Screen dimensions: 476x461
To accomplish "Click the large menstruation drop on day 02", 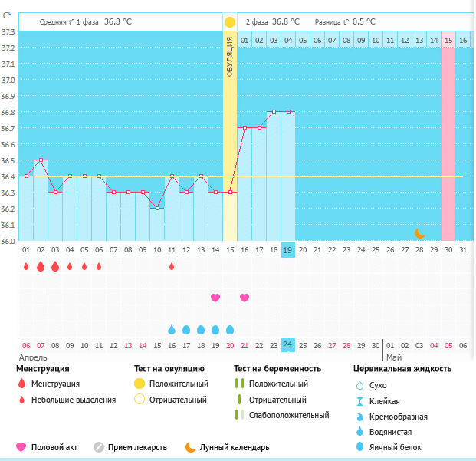I will pyautogui.click(x=40, y=266).
